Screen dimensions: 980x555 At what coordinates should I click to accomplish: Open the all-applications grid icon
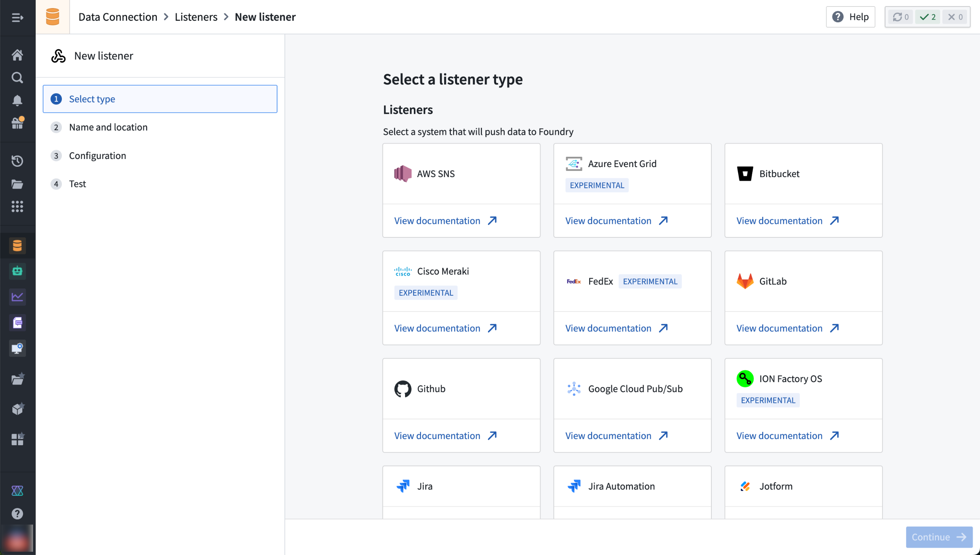click(17, 207)
